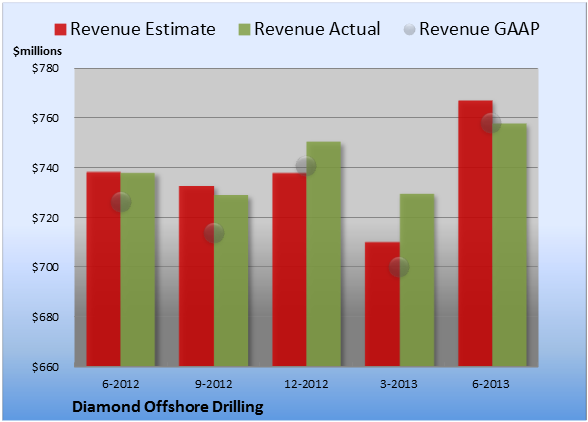Screen dimensions: 588x422
Task: Select the red estimate bar for 9-2012
Action: click(196, 276)
